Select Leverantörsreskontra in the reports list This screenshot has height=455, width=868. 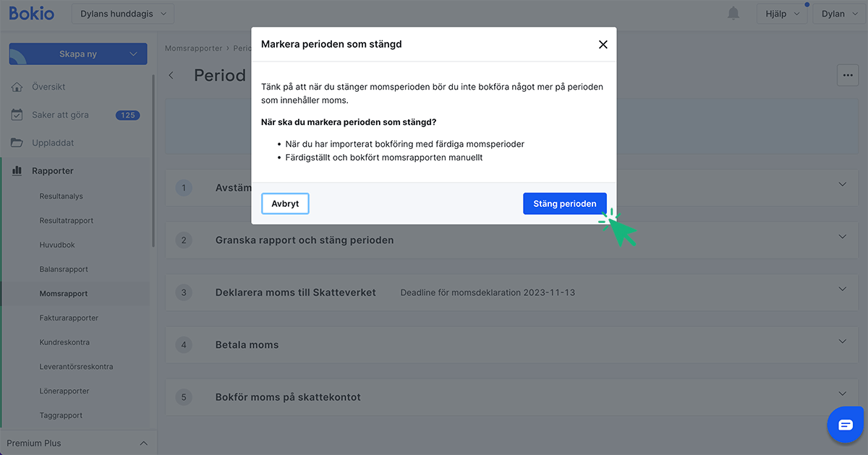pos(77,366)
